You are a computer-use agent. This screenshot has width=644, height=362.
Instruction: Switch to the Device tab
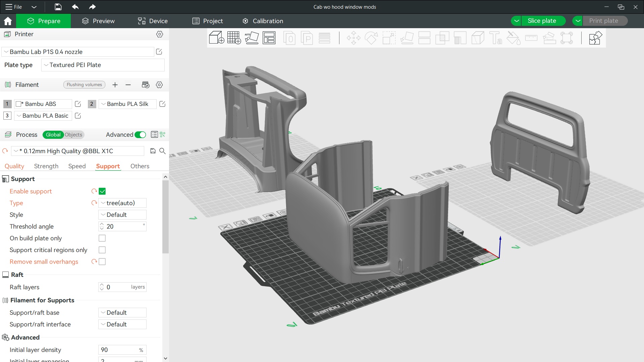(153, 21)
